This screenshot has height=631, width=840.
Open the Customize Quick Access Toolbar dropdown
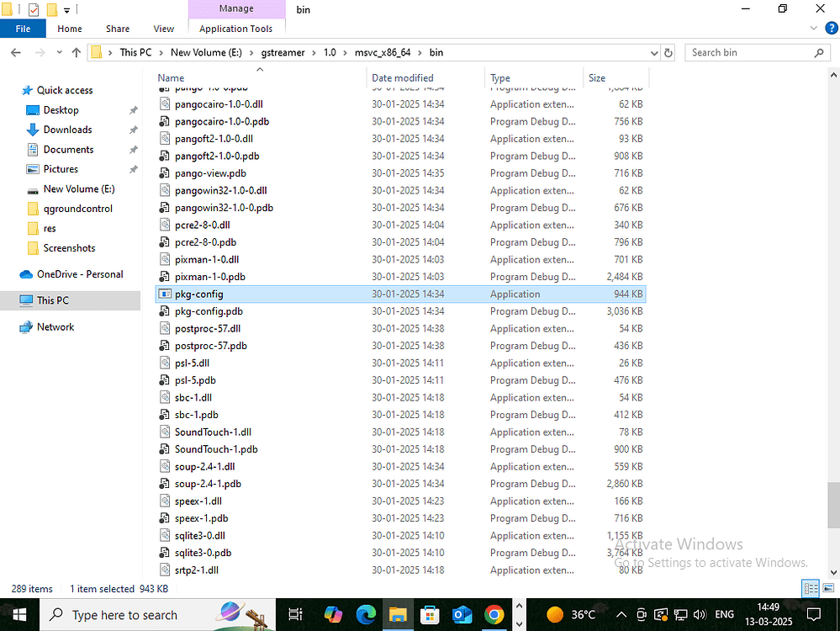(x=66, y=8)
